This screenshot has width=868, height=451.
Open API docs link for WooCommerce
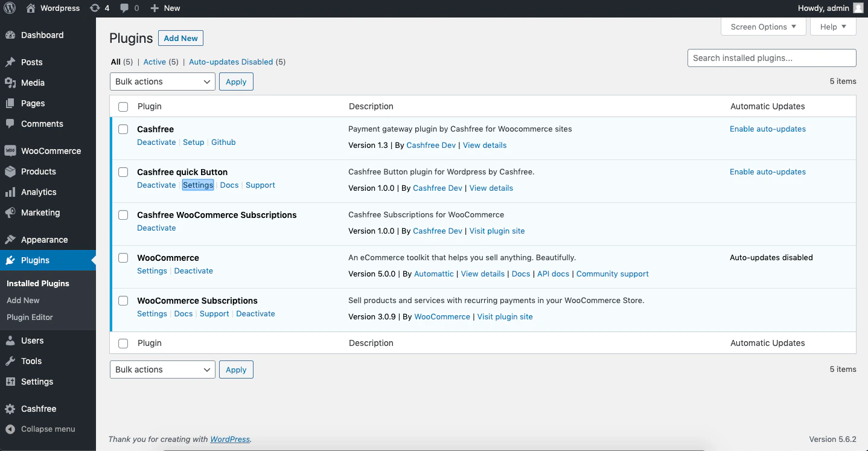[554, 274]
